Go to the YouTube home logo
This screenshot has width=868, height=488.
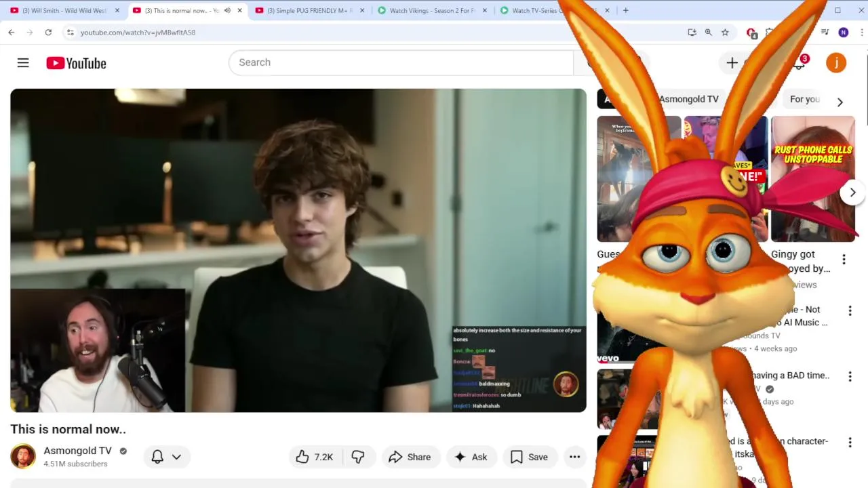[x=76, y=63]
